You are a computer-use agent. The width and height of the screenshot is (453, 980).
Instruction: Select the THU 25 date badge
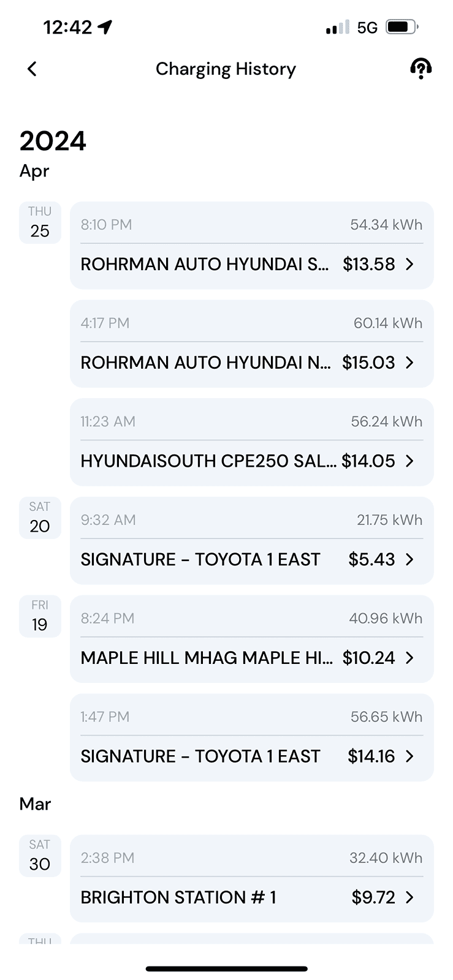(40, 222)
